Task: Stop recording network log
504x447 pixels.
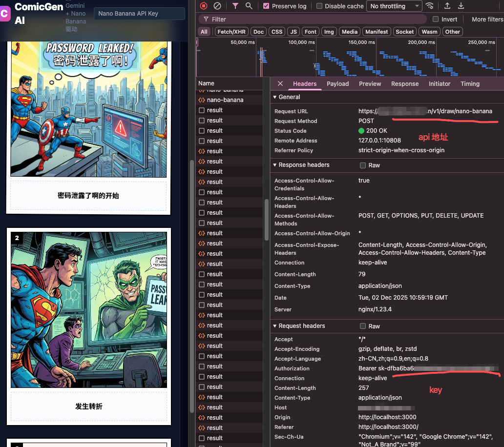Action: [x=204, y=6]
